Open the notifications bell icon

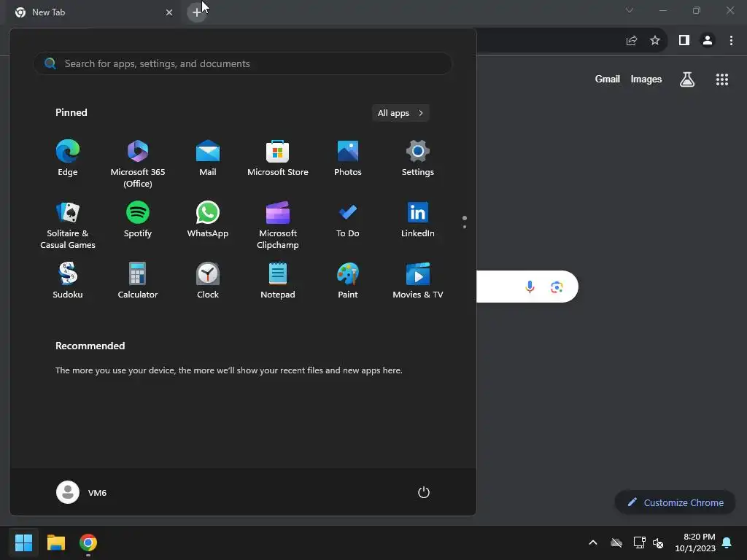pyautogui.click(x=727, y=542)
